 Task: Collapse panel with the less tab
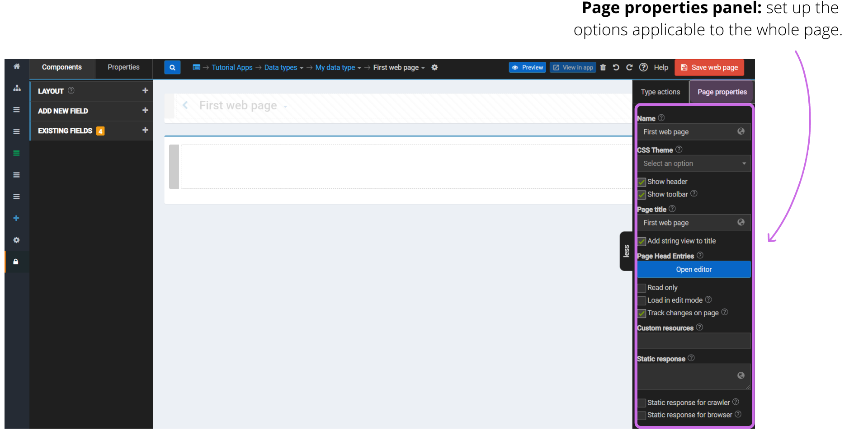[626, 251]
